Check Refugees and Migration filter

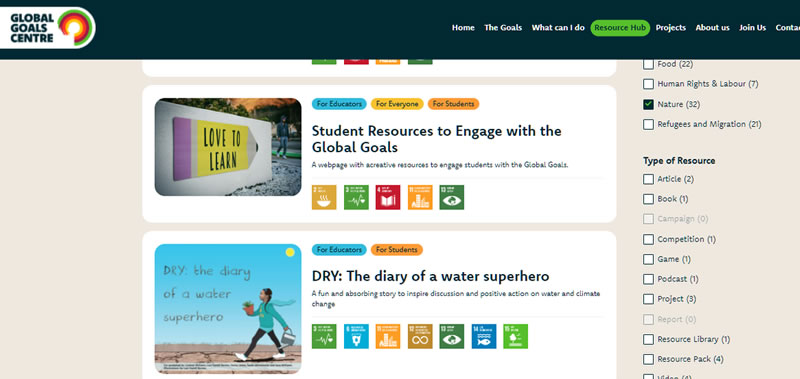tap(648, 124)
